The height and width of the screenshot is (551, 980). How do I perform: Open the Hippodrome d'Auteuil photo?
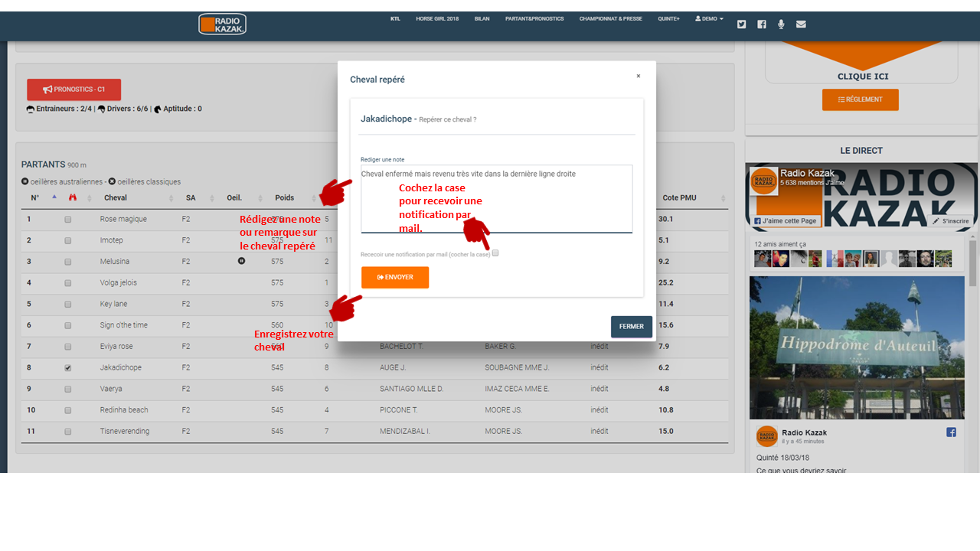[857, 347]
